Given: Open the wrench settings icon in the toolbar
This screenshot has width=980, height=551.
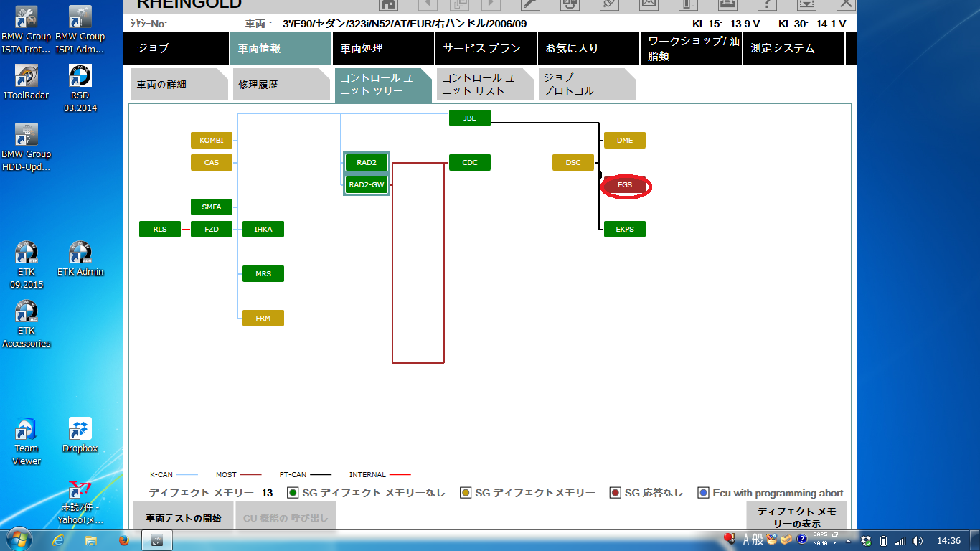Looking at the screenshot, I should 529,4.
